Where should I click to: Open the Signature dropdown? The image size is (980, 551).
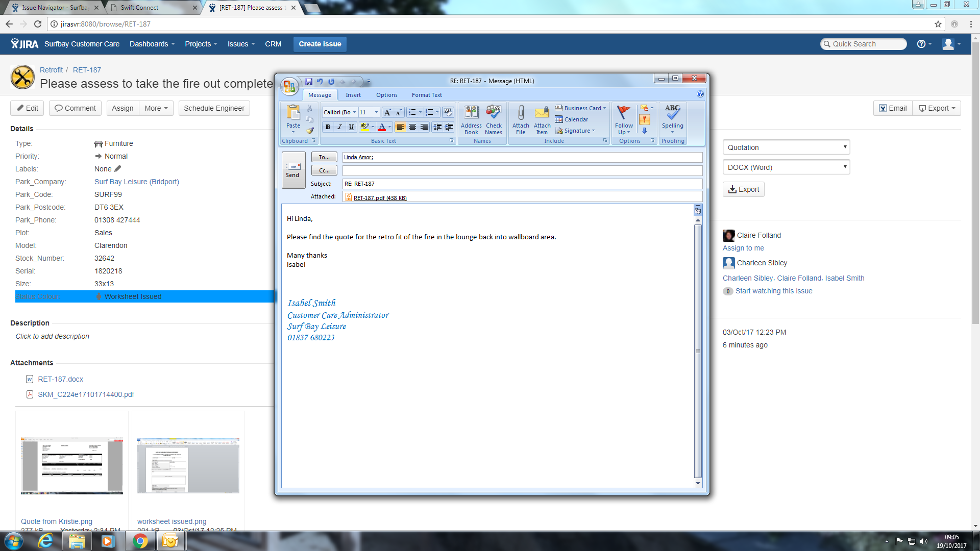(576, 131)
